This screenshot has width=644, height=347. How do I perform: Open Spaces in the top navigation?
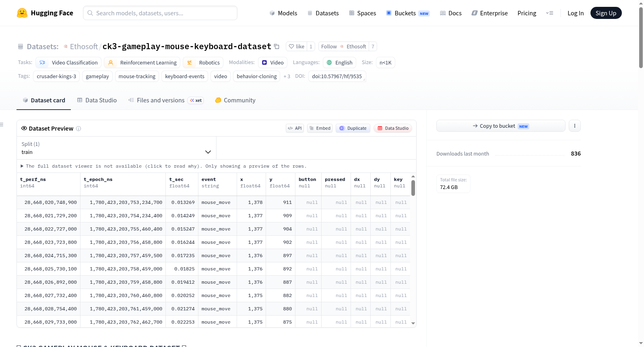[363, 13]
